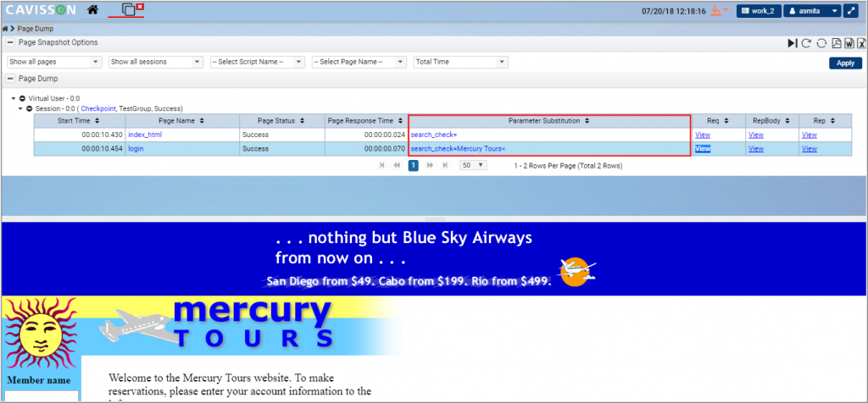868x403 pixels.
Task: Collapse the Virtual User - 0:0 tree node
Action: click(14, 98)
